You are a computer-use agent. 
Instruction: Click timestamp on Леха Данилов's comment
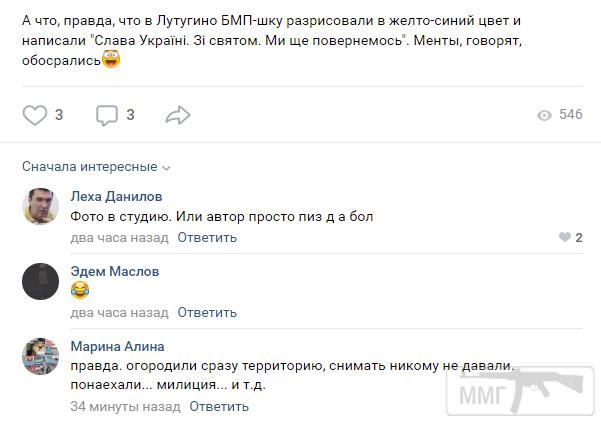point(119,238)
